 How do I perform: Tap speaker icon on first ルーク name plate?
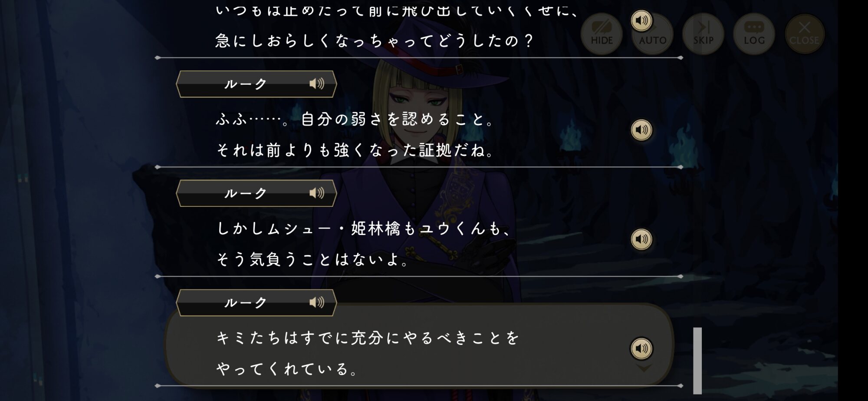317,83
